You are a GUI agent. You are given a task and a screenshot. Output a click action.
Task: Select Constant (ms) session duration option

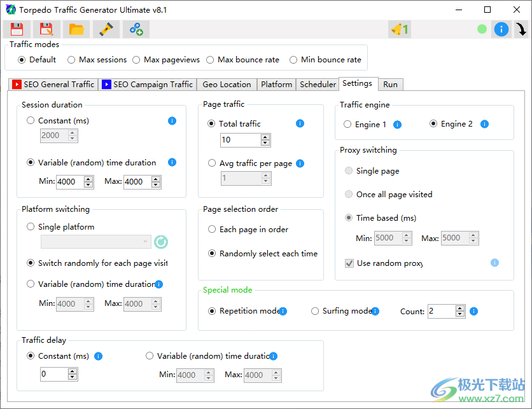tap(58, 121)
